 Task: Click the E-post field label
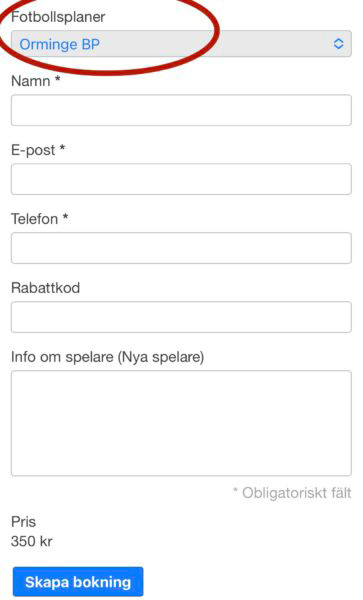pyautogui.click(x=33, y=150)
